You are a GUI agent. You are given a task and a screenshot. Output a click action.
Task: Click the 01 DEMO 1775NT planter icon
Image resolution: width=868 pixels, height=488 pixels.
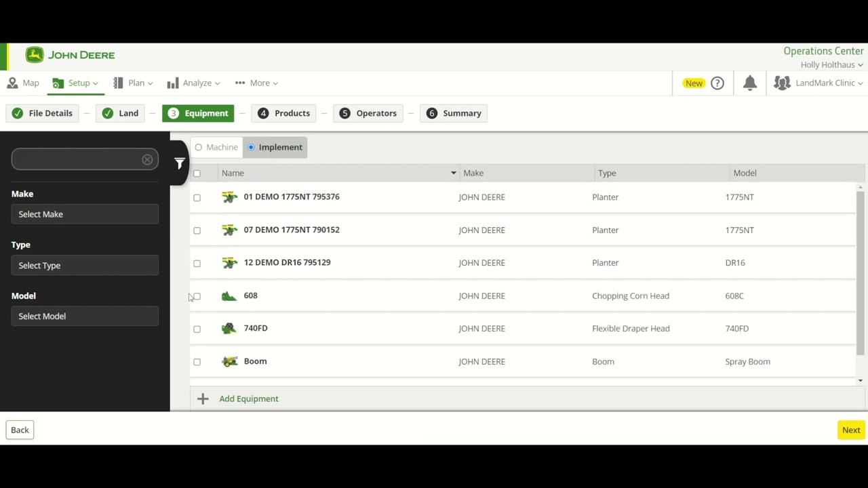pyautogui.click(x=230, y=197)
